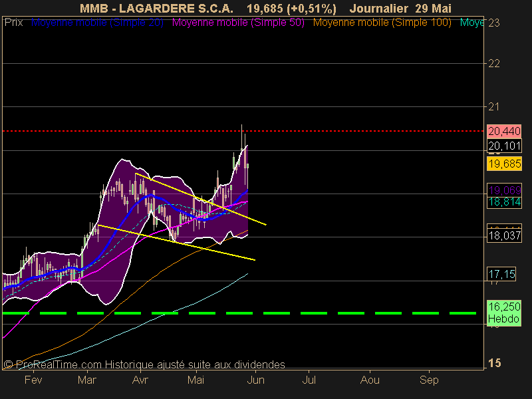
Task: Click the teal 18,814 price label
Action: 504,202
